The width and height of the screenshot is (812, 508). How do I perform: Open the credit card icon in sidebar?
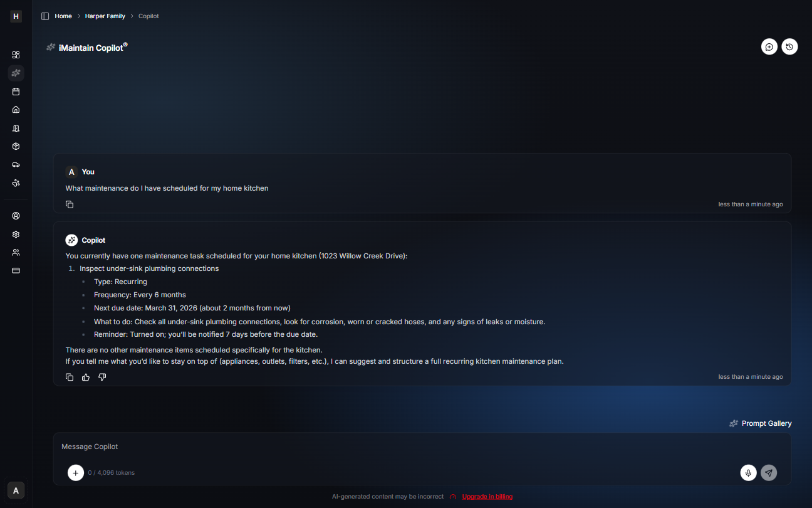coord(16,270)
